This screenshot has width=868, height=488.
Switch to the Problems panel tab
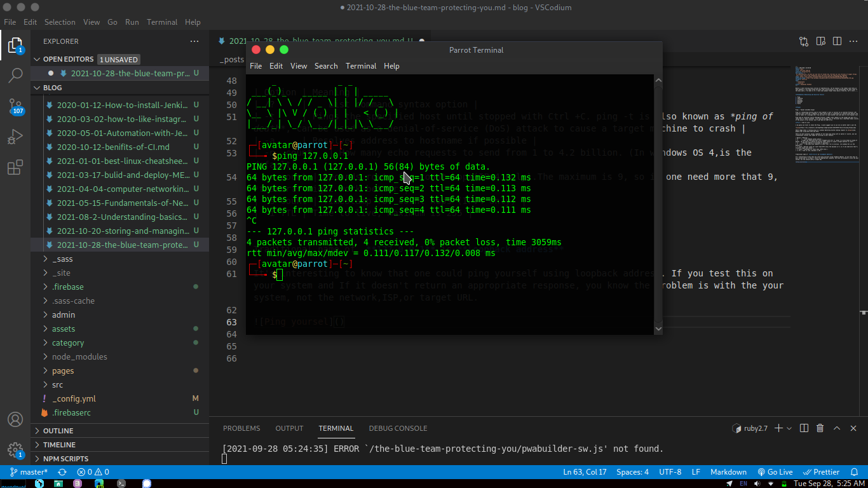(241, 428)
